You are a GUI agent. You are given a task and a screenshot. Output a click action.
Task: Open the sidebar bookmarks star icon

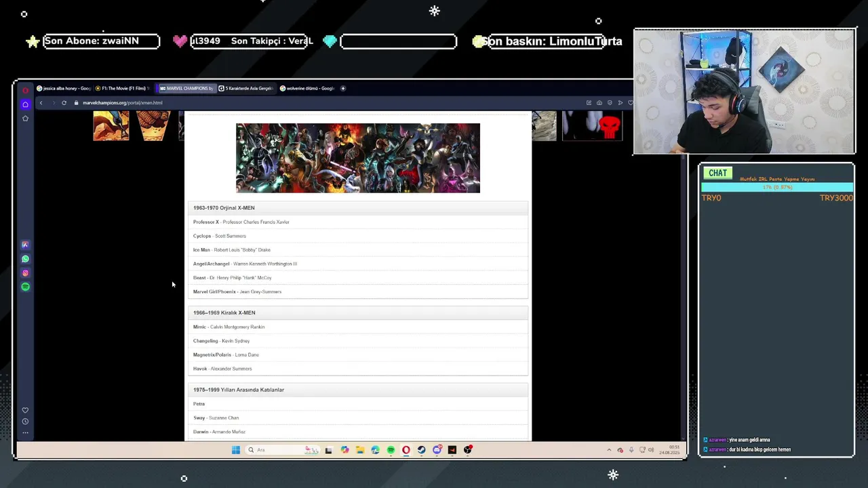(x=25, y=118)
